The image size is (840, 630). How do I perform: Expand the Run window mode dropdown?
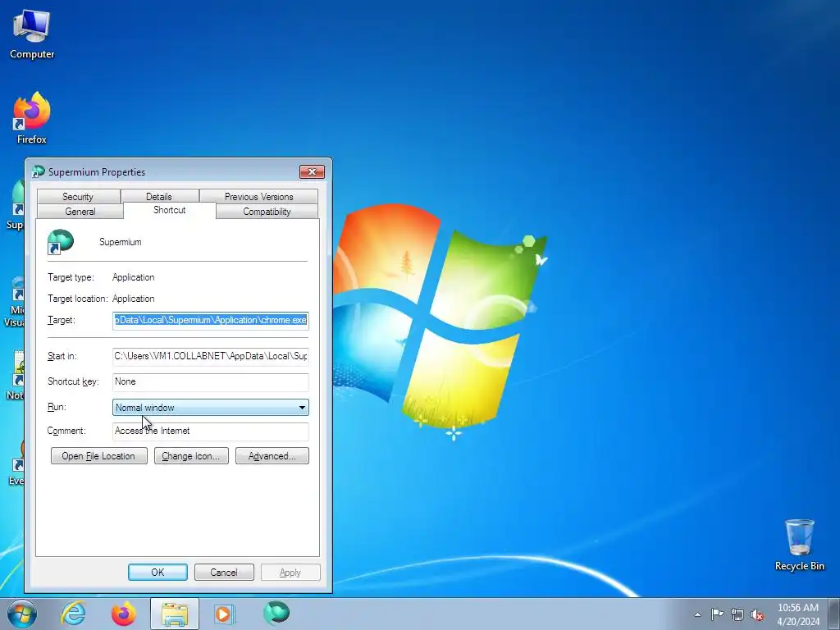click(211, 408)
